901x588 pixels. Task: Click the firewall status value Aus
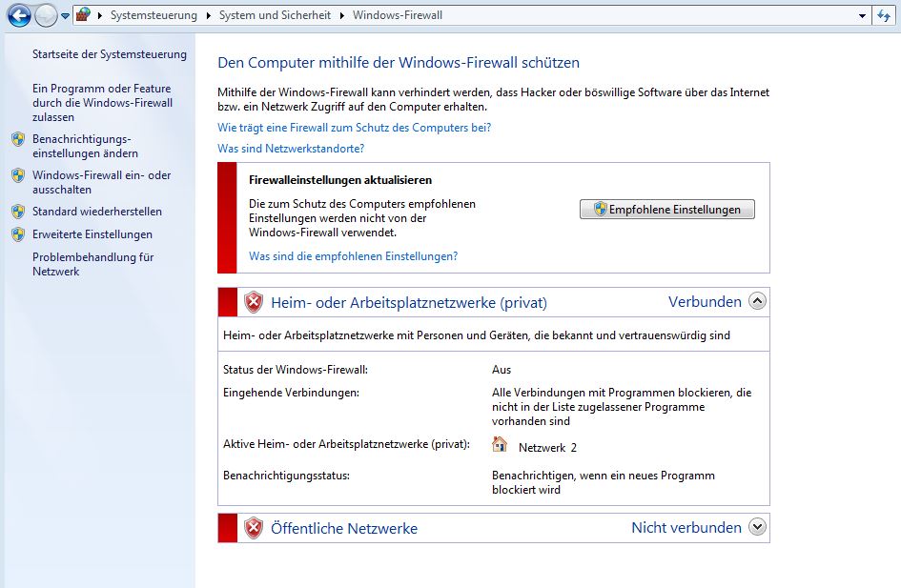502,370
